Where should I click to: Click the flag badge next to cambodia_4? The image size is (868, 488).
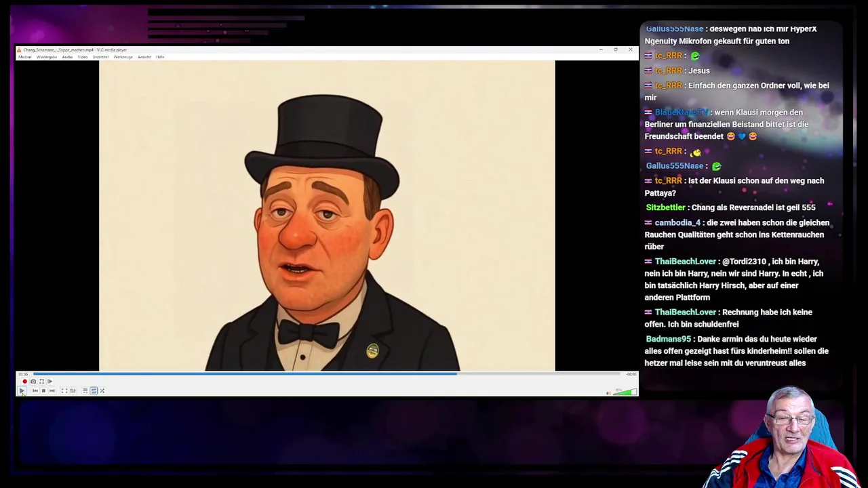point(648,222)
